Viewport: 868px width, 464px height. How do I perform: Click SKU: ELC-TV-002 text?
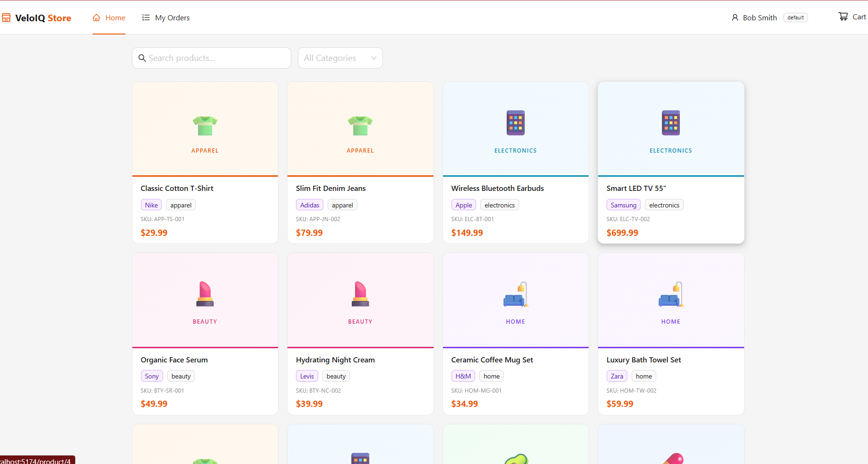(x=628, y=219)
